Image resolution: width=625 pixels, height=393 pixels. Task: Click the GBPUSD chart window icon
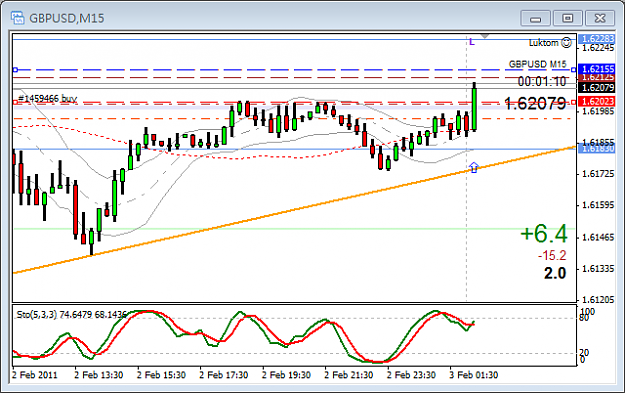[x=18, y=18]
